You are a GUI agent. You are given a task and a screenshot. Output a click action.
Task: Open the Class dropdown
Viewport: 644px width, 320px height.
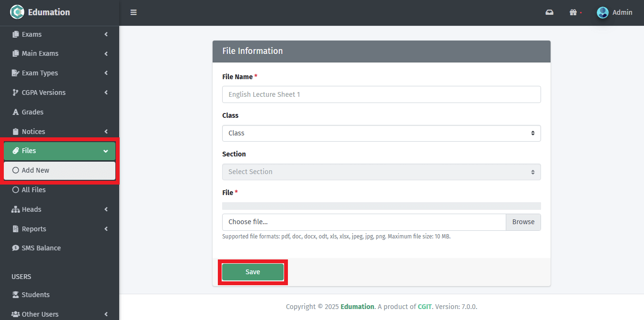381,133
